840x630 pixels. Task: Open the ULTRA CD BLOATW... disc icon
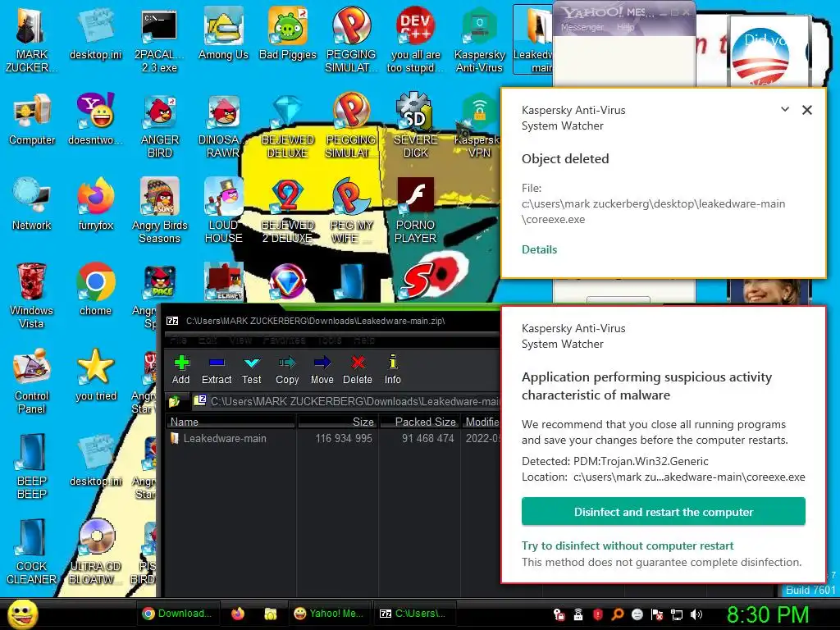[95, 551]
